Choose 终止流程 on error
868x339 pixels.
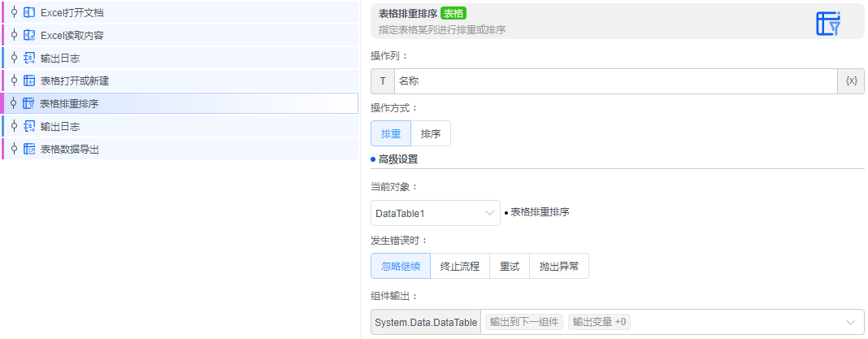(x=459, y=266)
